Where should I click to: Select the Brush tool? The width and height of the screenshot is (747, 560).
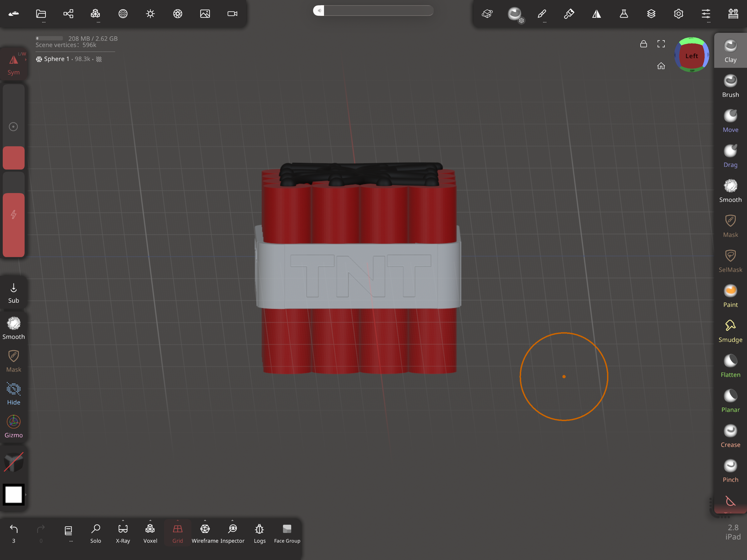[x=730, y=86]
